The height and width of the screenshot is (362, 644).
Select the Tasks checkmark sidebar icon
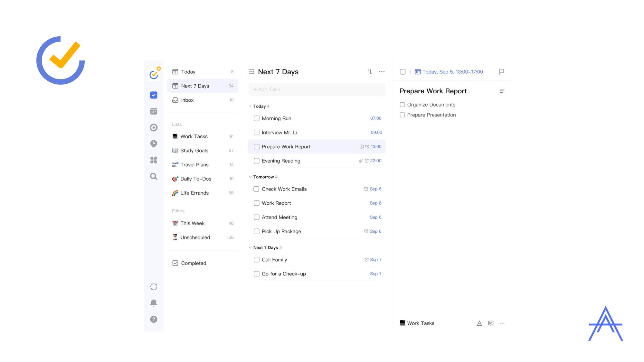(154, 95)
